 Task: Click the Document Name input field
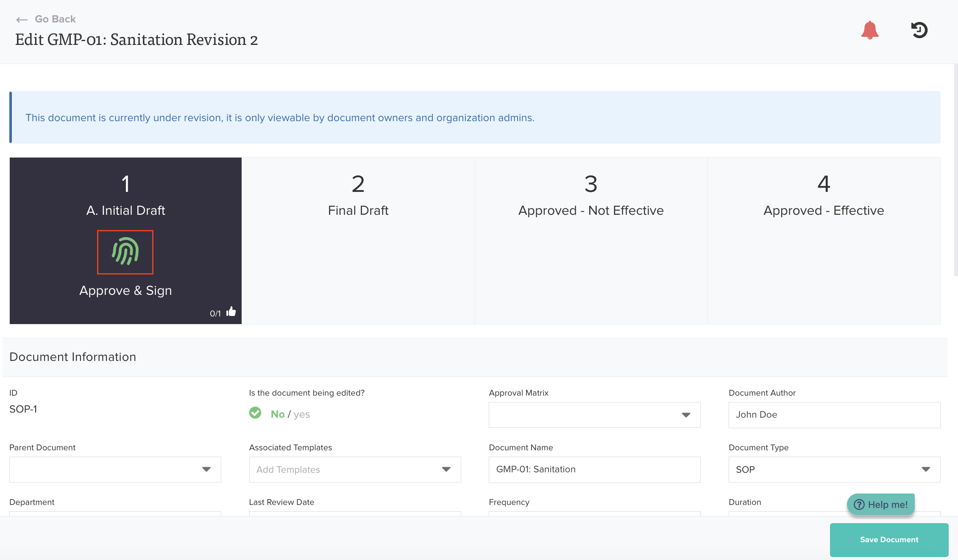click(x=594, y=469)
